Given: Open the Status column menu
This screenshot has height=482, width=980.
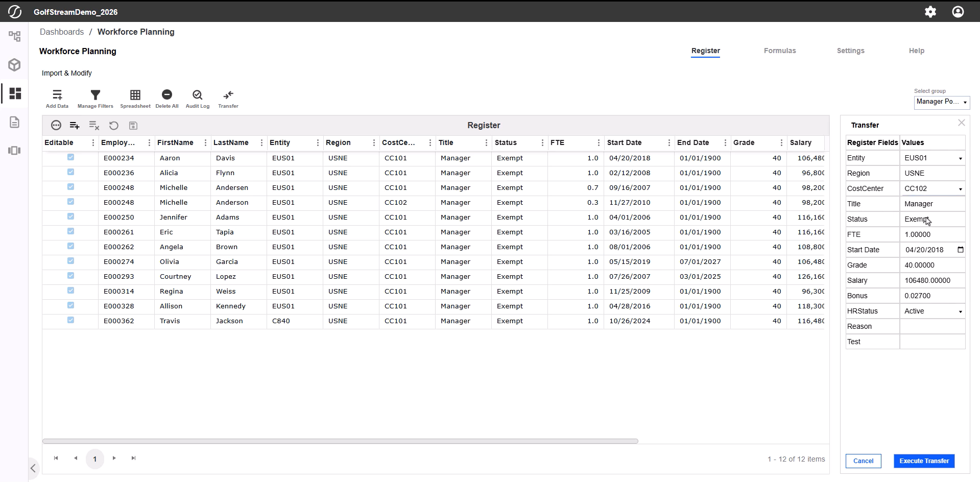Looking at the screenshot, I should (x=542, y=143).
